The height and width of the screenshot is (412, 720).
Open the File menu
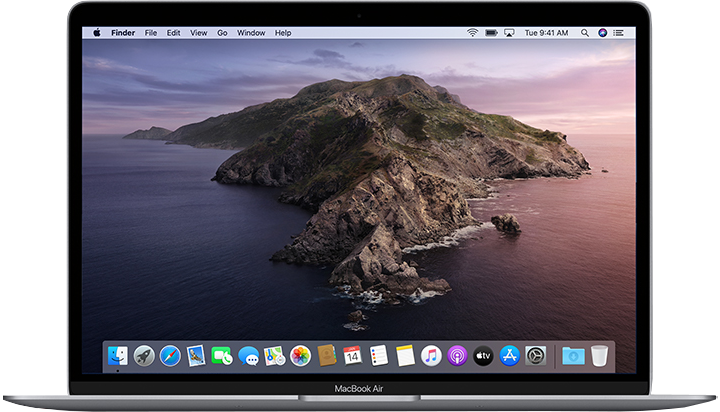click(151, 33)
